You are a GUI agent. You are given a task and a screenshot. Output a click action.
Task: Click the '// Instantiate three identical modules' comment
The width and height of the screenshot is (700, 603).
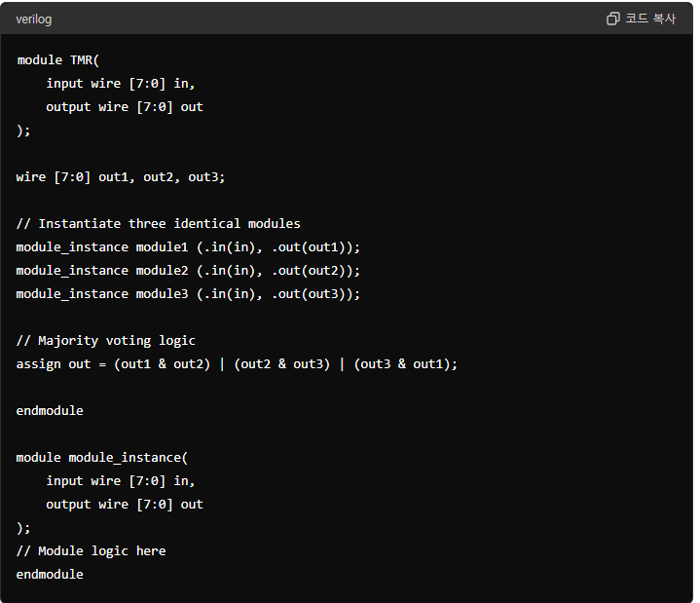(159, 224)
